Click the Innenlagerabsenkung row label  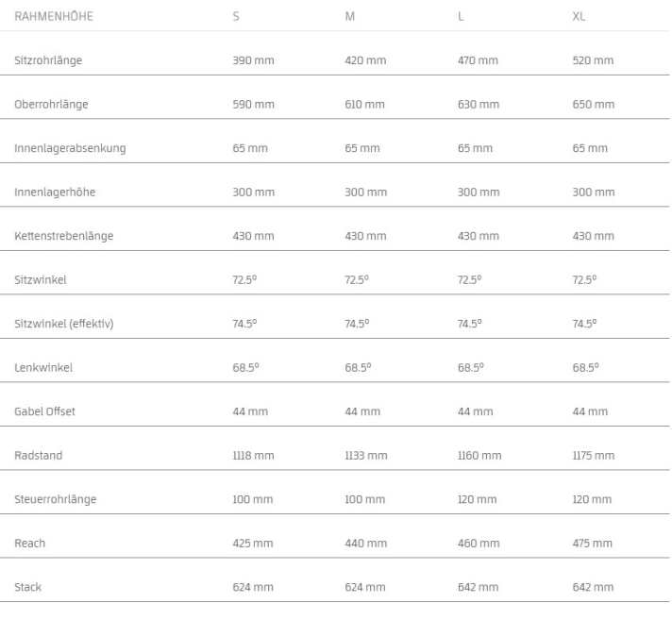point(70,148)
